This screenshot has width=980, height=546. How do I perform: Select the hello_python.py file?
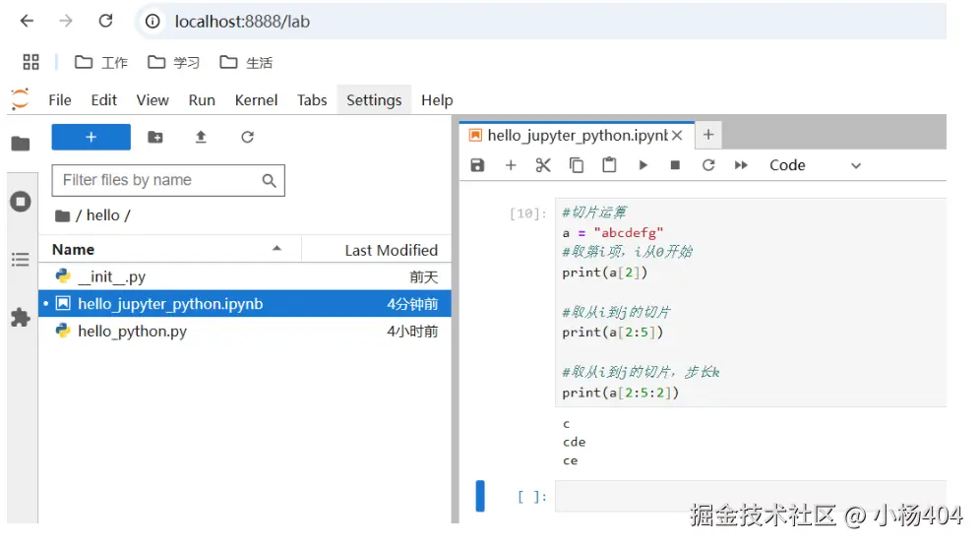coord(244,332)
